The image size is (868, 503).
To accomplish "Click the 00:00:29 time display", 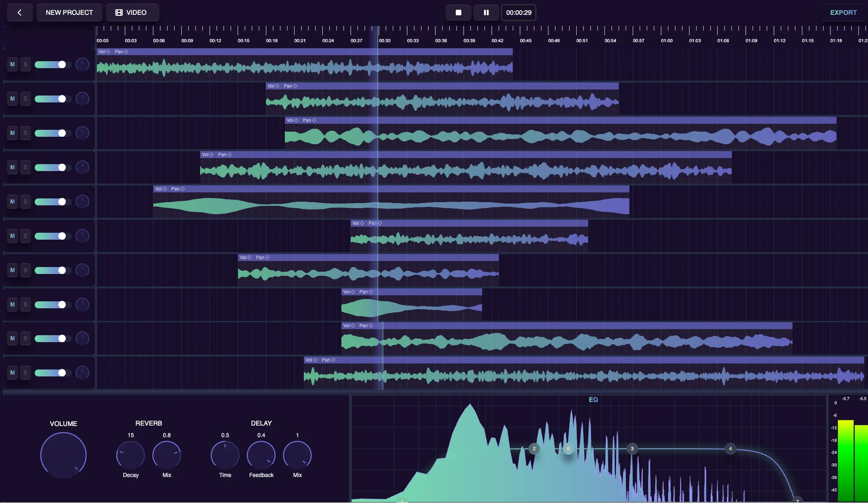I will coord(519,13).
